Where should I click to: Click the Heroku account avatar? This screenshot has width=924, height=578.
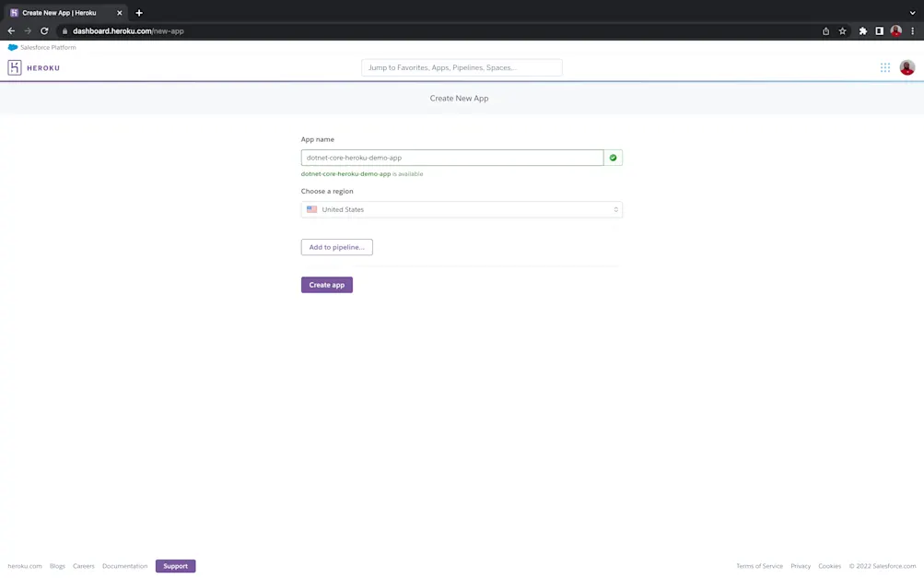pos(906,66)
